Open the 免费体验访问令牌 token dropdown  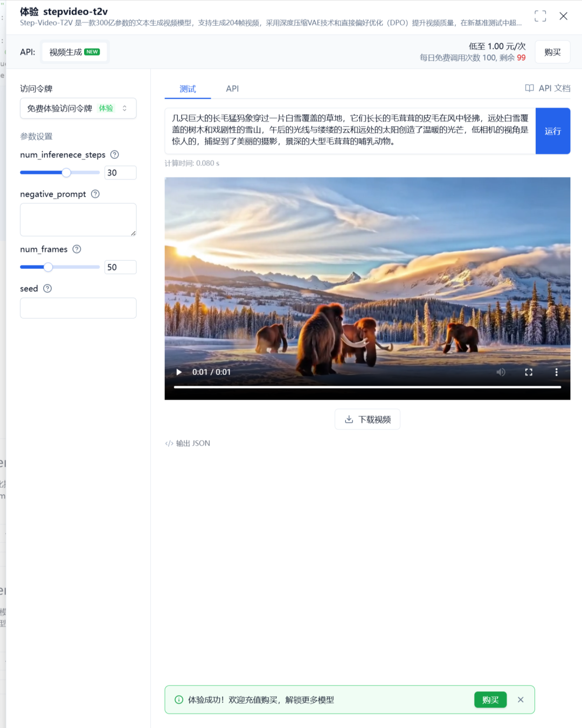78,108
